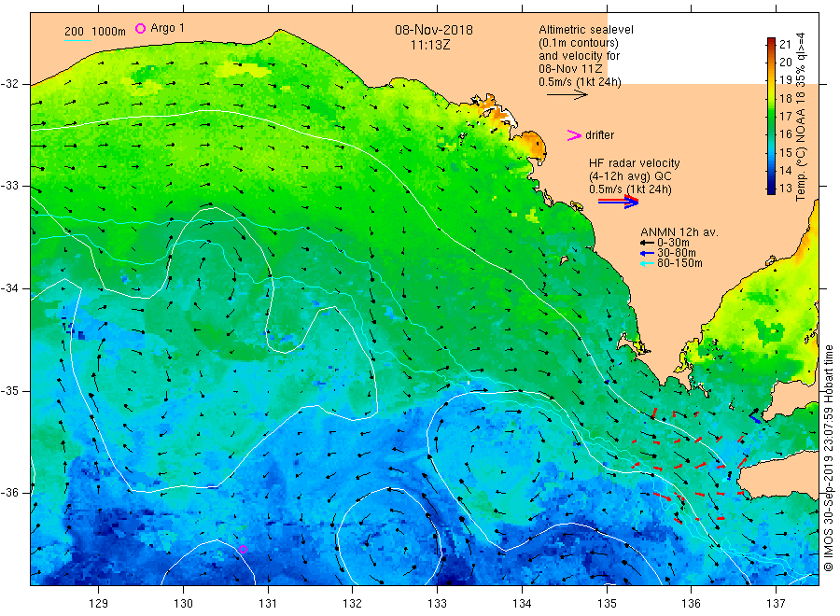840x616 pixels.
Task: Click the cyan 200m contour legend line
Action: point(77,40)
